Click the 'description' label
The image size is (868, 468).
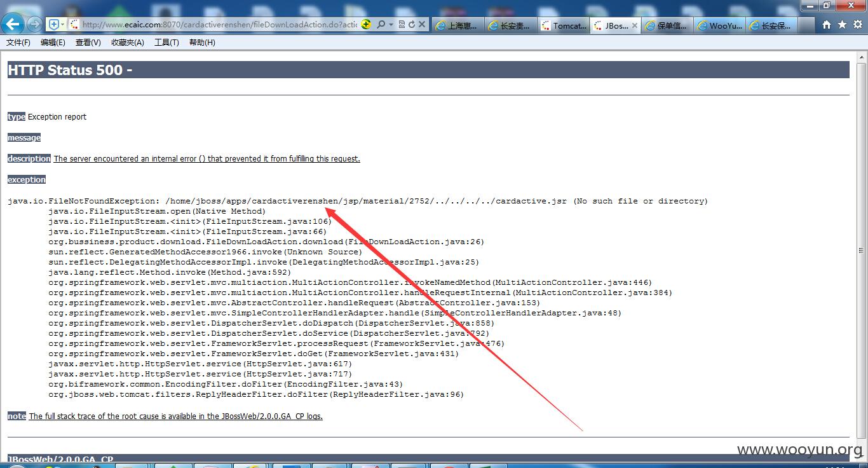tap(29, 158)
